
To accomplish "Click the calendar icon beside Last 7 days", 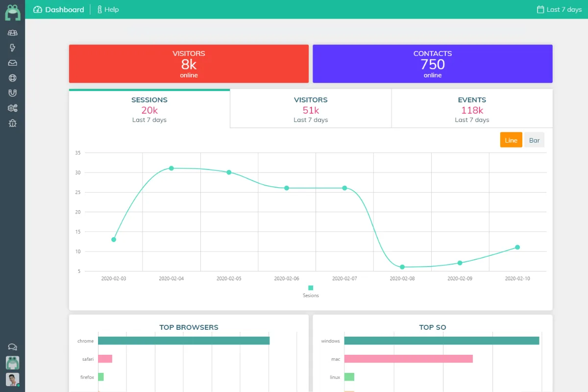I will pos(540,9).
